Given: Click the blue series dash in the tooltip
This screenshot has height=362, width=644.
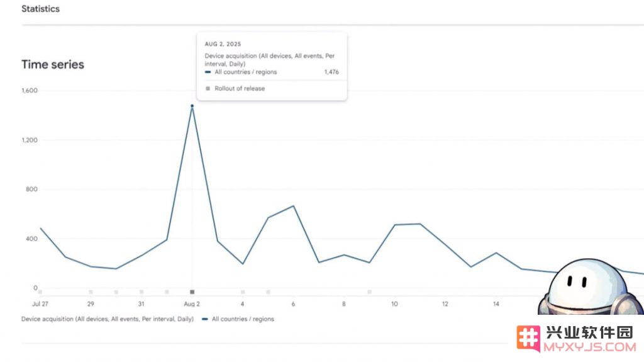Looking at the screenshot, I should coord(208,72).
